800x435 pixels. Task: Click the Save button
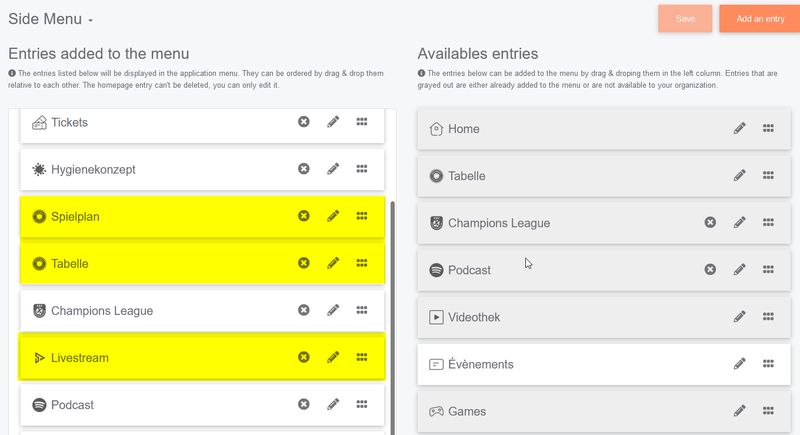click(685, 19)
